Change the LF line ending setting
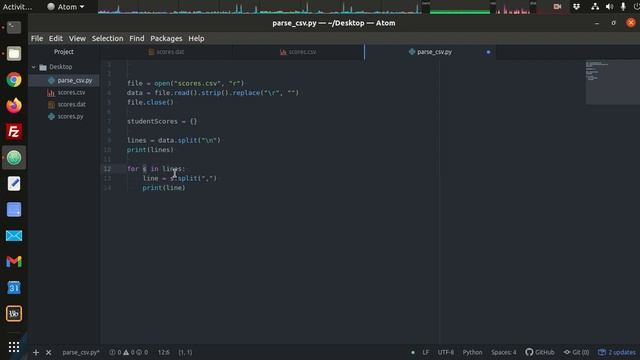Image resolution: width=640 pixels, height=360 pixels. click(x=426, y=352)
